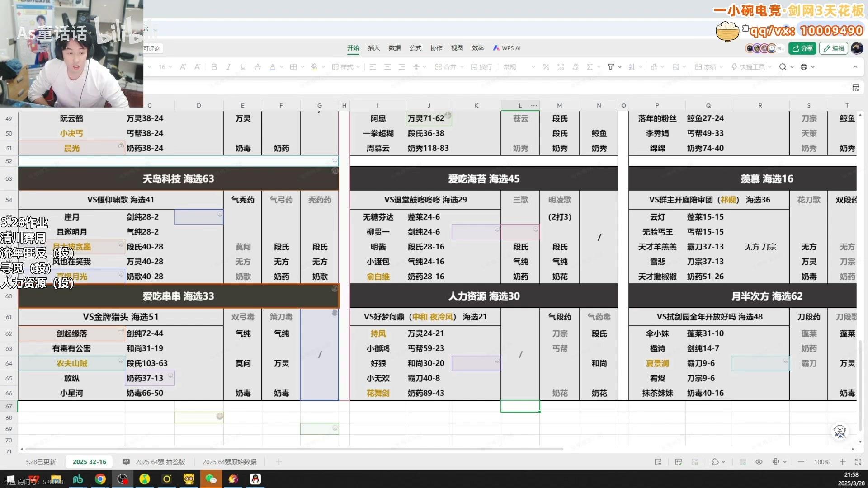
Task: Add a new sheet with plus button
Action: (x=279, y=462)
